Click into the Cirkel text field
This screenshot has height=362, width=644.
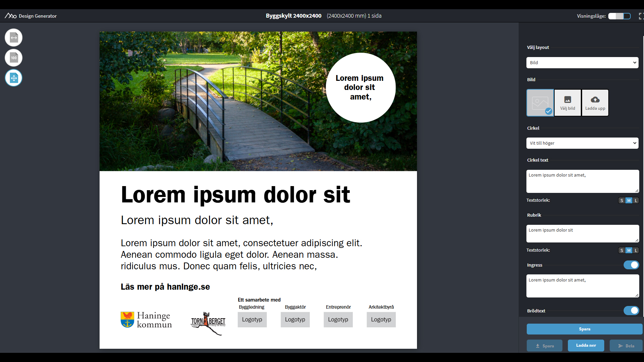pyautogui.click(x=582, y=181)
